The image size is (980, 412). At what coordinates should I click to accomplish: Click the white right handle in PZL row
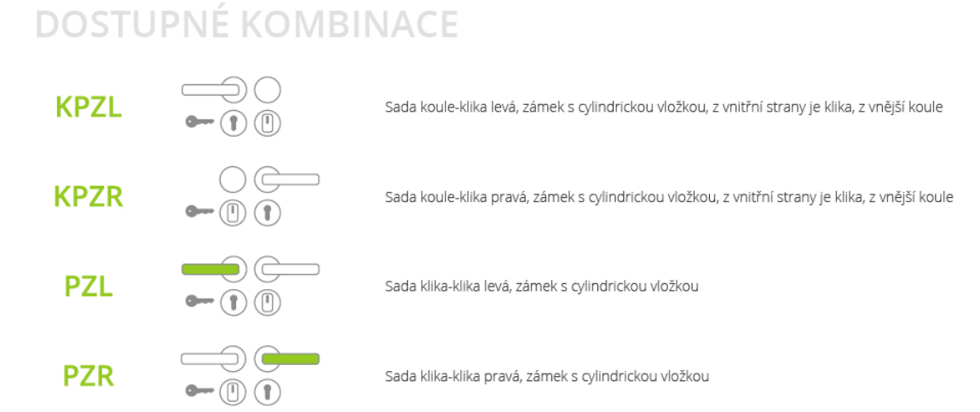click(287, 270)
